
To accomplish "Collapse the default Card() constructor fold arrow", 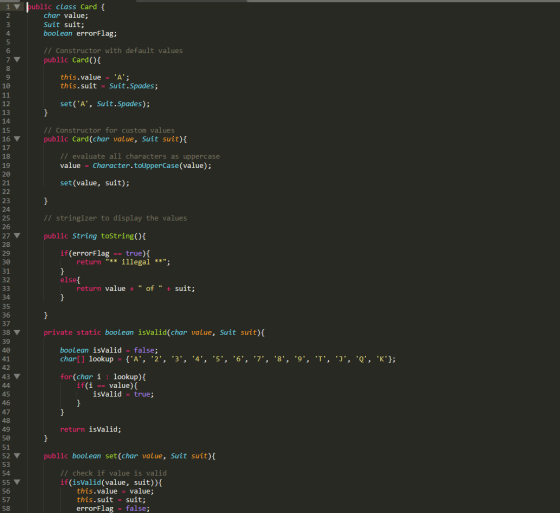I will click(x=17, y=60).
